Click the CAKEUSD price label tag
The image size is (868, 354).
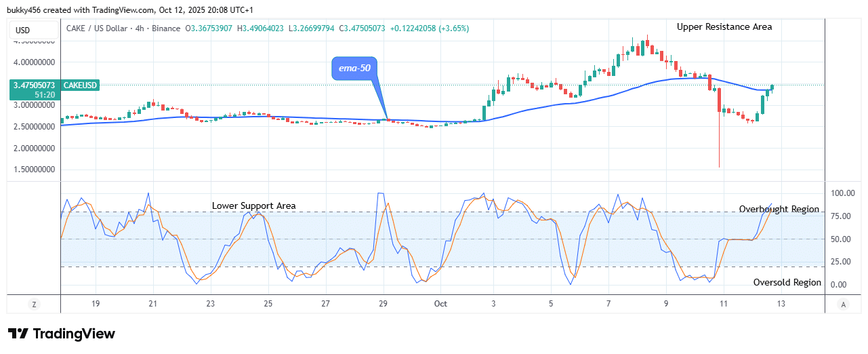81,85
